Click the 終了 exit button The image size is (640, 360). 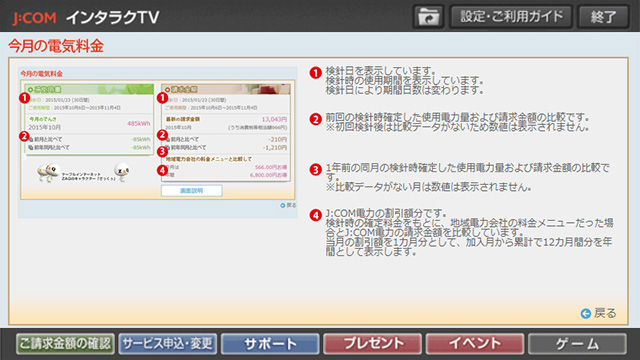click(604, 17)
